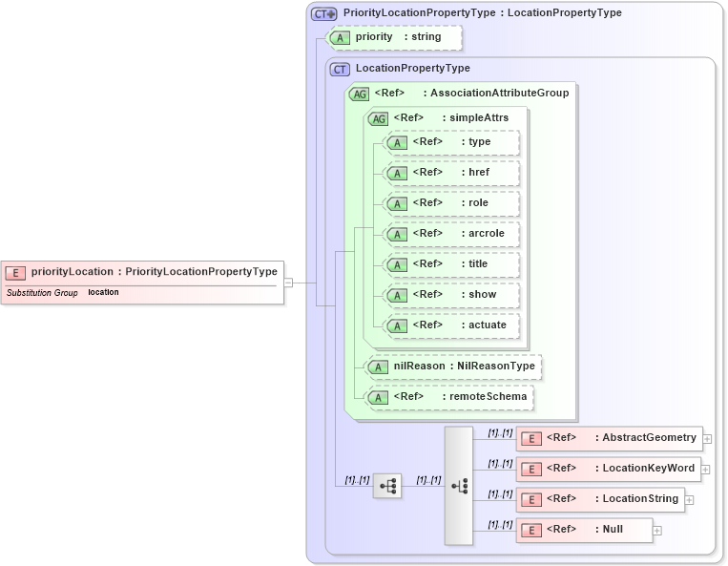Click 'nilReason : NilReasonType' label
This screenshot has height=566, width=728.
click(465, 366)
